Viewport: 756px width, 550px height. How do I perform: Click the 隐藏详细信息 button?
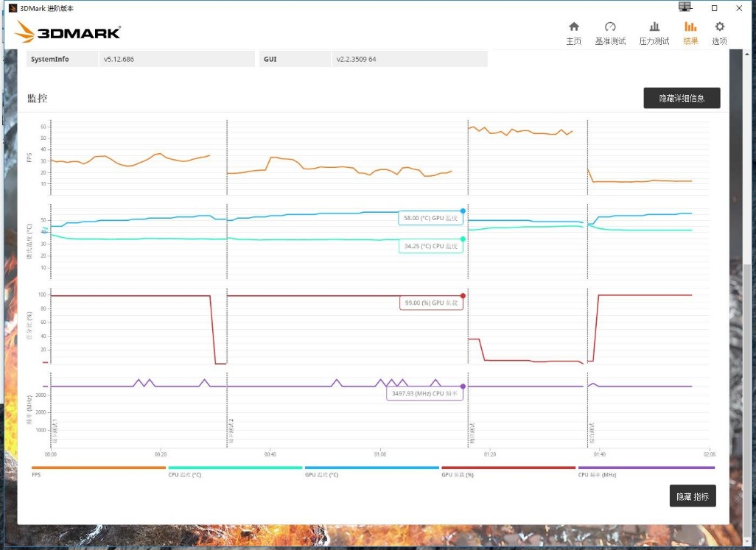point(682,97)
